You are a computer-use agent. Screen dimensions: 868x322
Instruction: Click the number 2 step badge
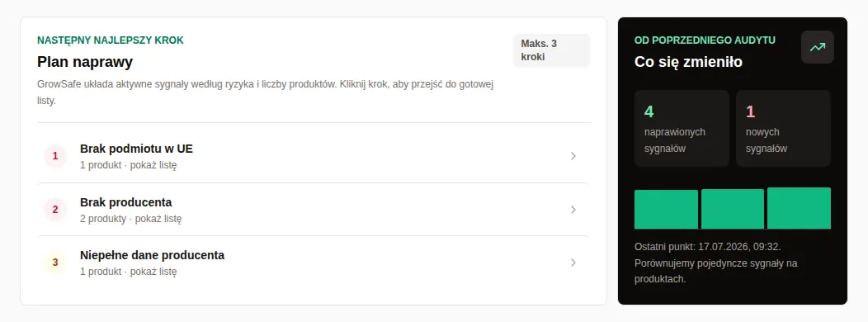click(x=54, y=210)
